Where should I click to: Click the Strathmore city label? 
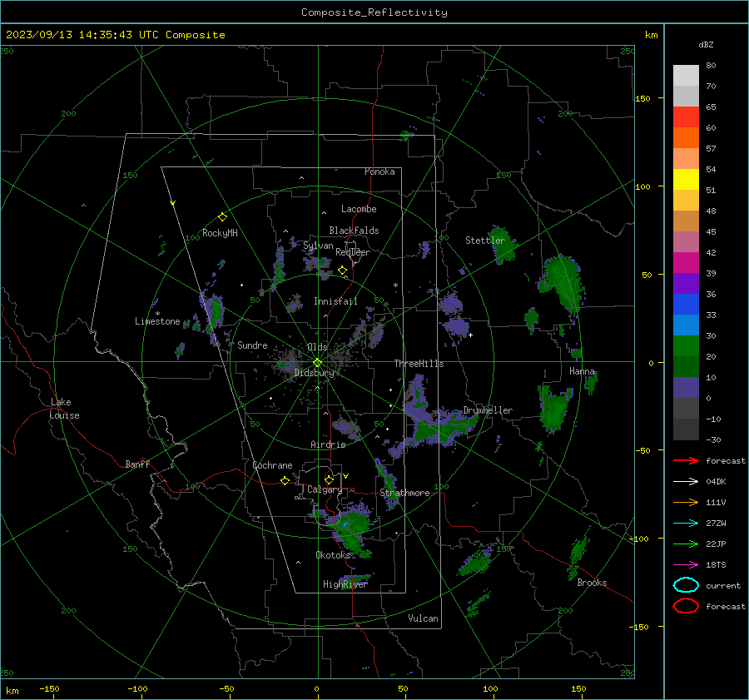click(x=405, y=493)
